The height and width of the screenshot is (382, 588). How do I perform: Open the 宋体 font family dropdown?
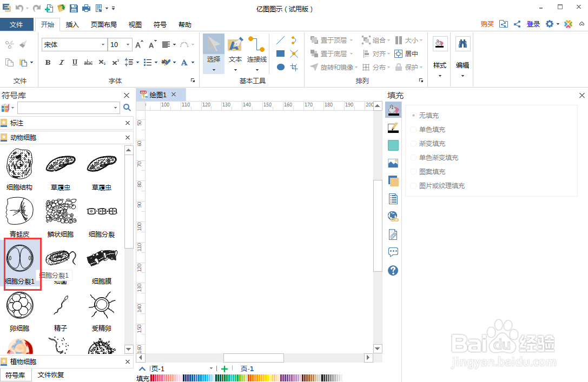click(104, 44)
